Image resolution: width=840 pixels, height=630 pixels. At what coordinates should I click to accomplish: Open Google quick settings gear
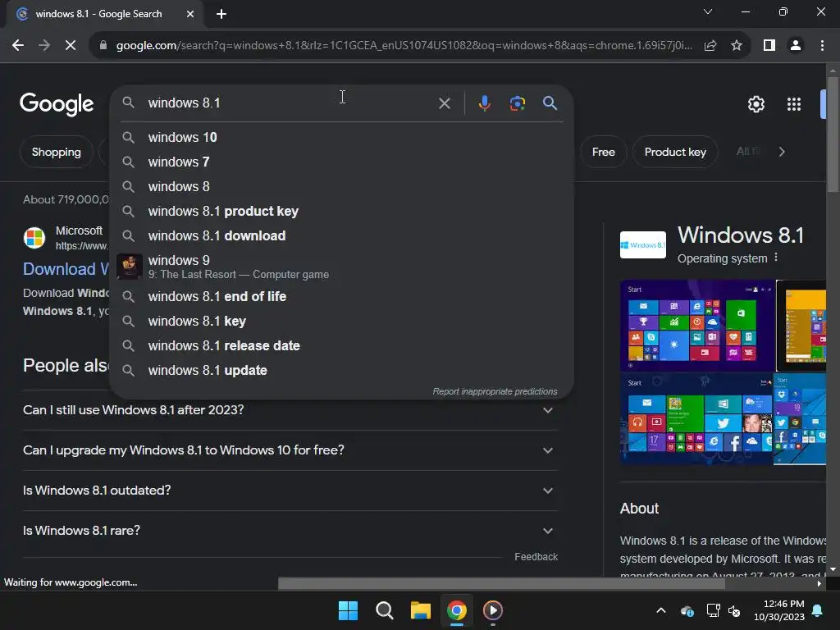756,104
